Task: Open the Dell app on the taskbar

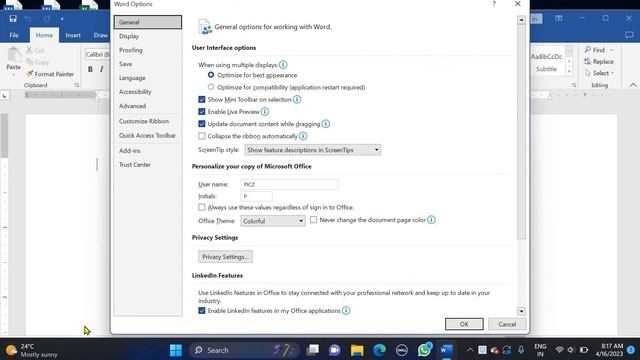Action: [402, 350]
